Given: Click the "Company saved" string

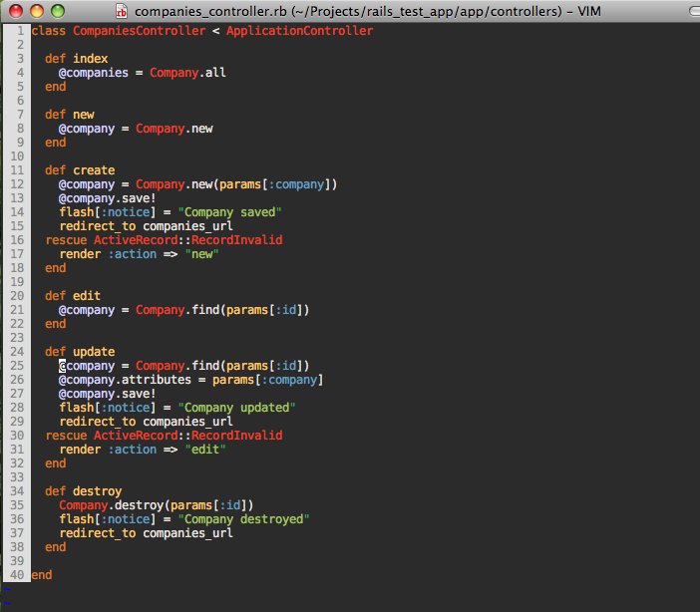Looking at the screenshot, I should tap(229, 212).
